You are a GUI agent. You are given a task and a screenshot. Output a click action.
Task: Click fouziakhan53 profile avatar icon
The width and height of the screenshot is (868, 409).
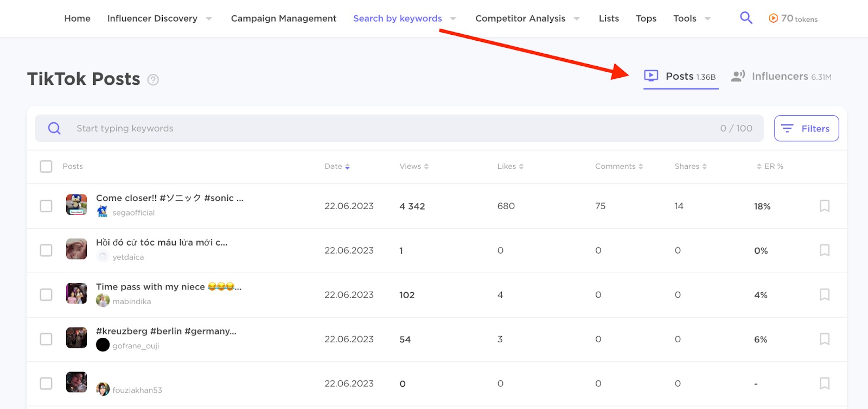pos(103,389)
